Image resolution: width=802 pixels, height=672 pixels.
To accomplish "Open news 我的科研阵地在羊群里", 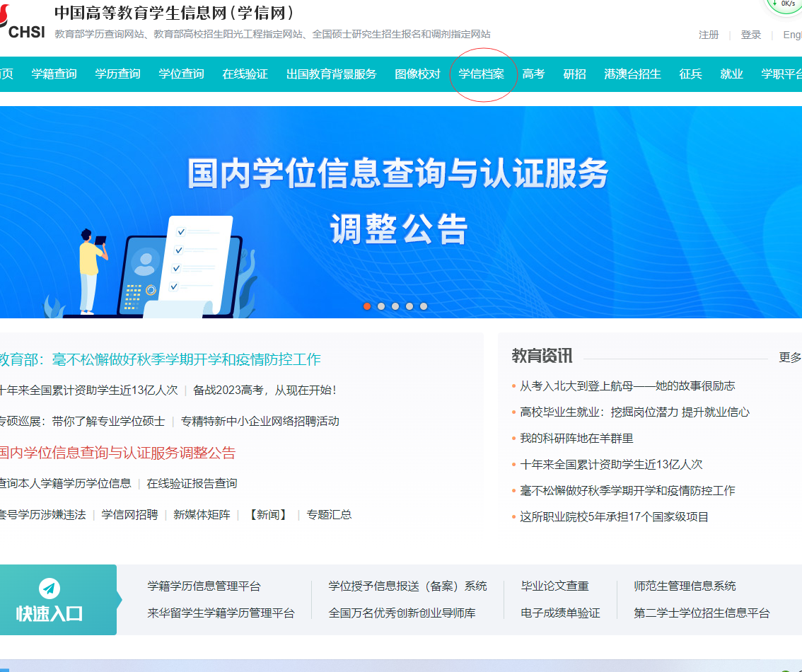I will [x=576, y=439].
